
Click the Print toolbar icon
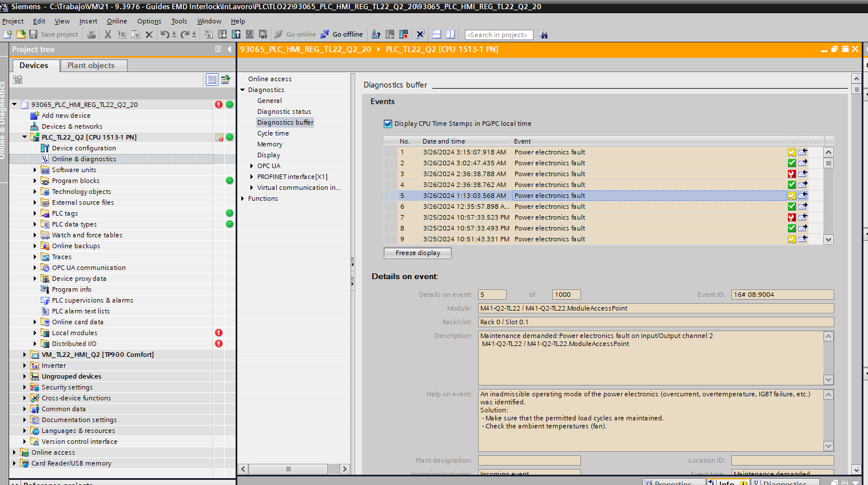pyautogui.click(x=91, y=34)
